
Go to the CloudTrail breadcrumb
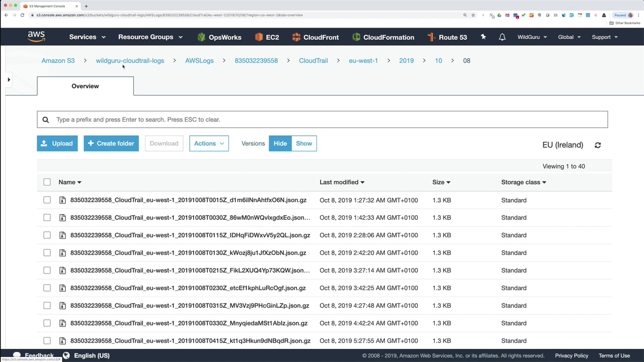(x=313, y=60)
